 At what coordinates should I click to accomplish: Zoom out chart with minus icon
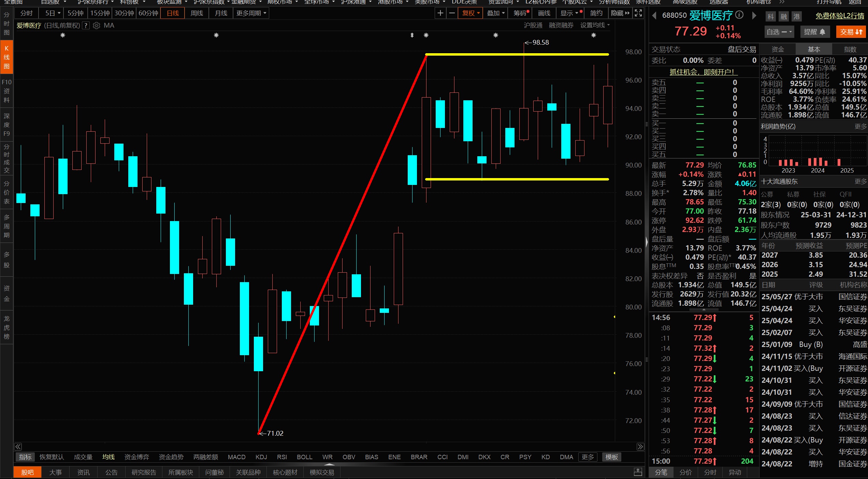(452, 13)
